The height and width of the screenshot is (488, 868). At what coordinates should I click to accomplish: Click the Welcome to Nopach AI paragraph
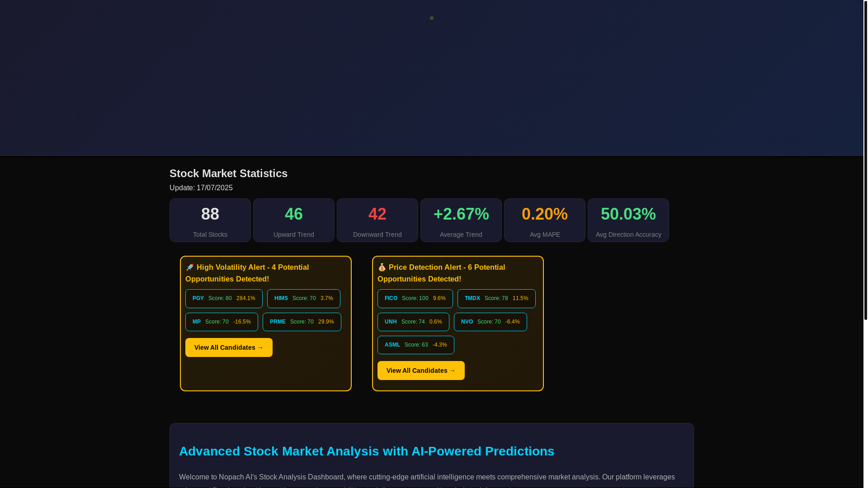(427, 481)
